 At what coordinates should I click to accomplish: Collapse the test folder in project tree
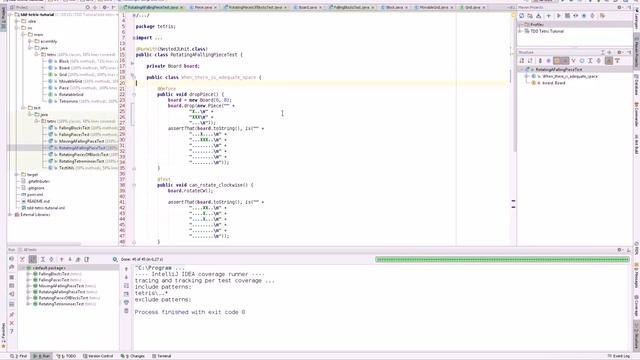[23, 108]
